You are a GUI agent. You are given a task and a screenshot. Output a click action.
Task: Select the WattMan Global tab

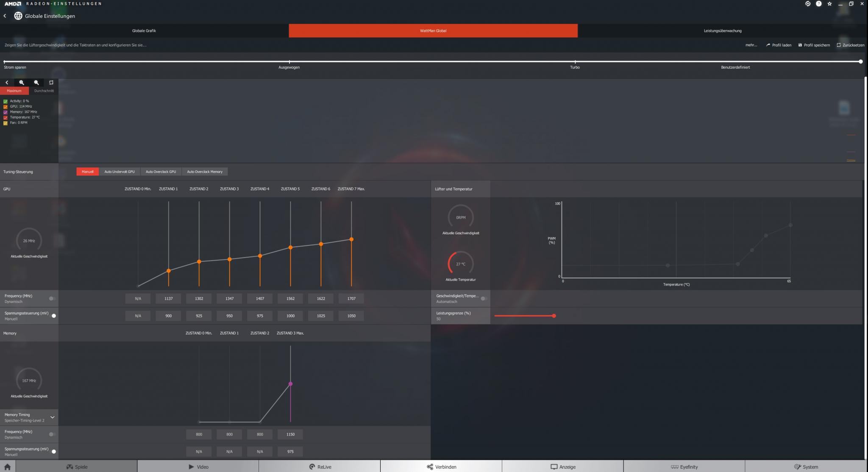(x=433, y=31)
